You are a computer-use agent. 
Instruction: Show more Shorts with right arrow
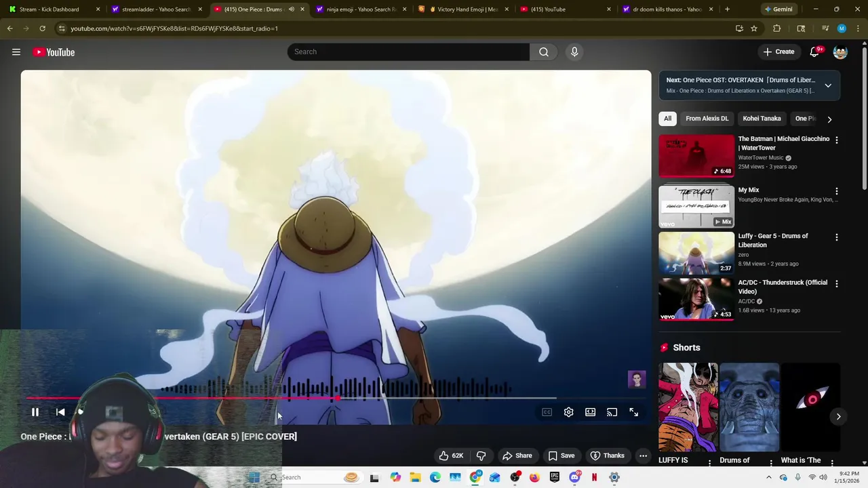pos(838,417)
